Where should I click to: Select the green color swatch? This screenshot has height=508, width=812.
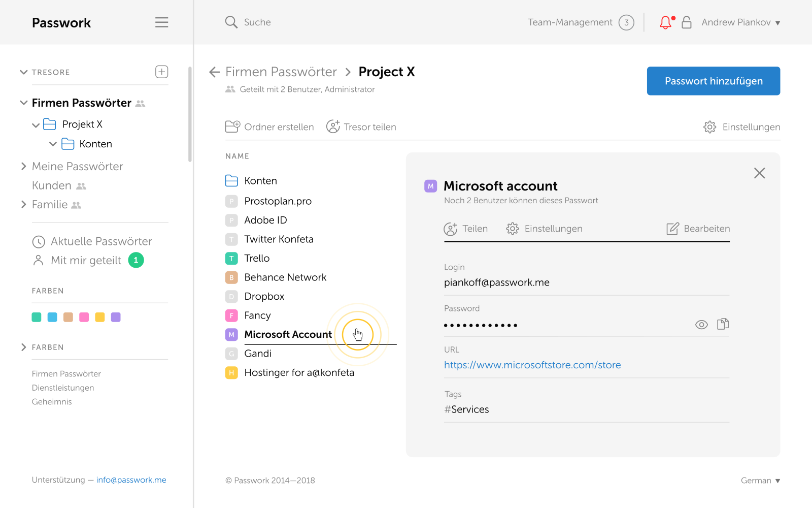[x=37, y=317]
